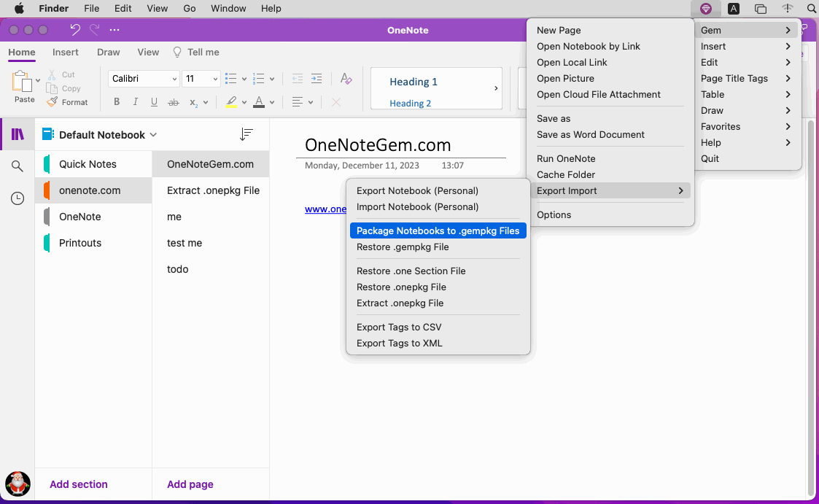Click Add page button
The width and height of the screenshot is (819, 504).
(x=190, y=484)
